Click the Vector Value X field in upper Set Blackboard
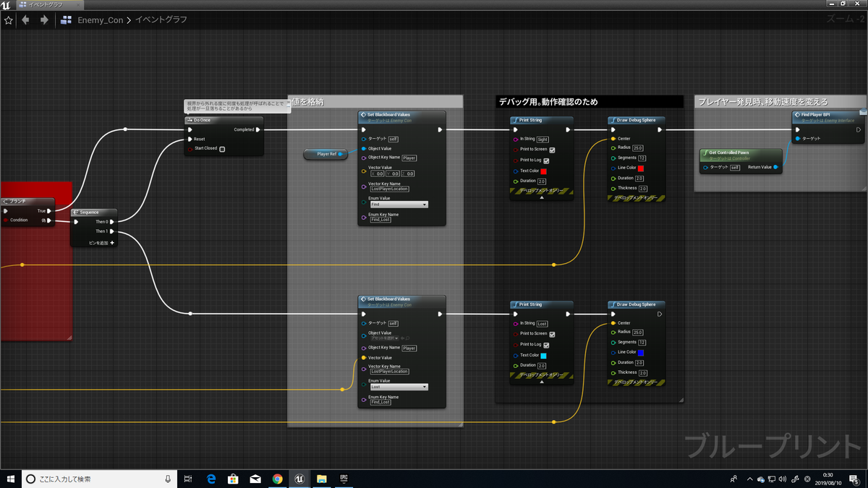The height and width of the screenshot is (488, 868). click(378, 174)
